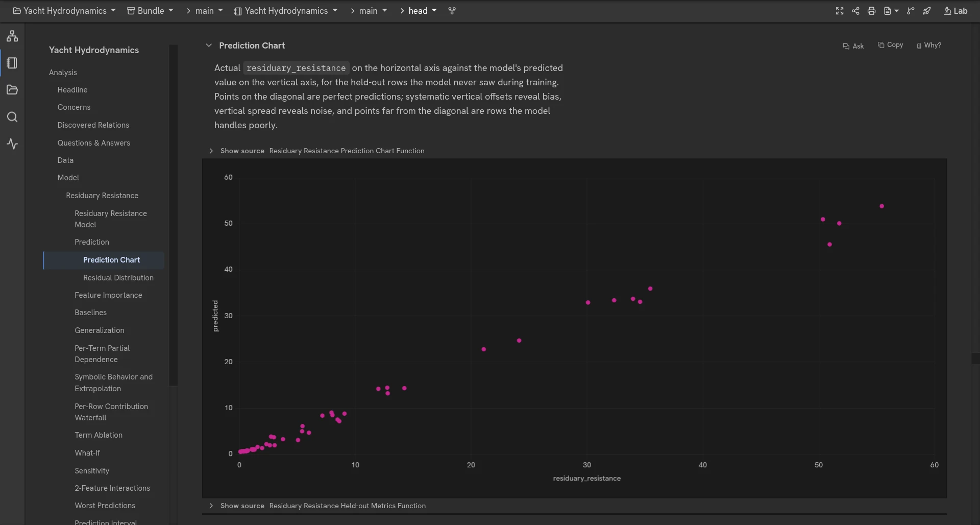Click the share icon in top bar
The width and height of the screenshot is (980, 525).
pos(855,11)
